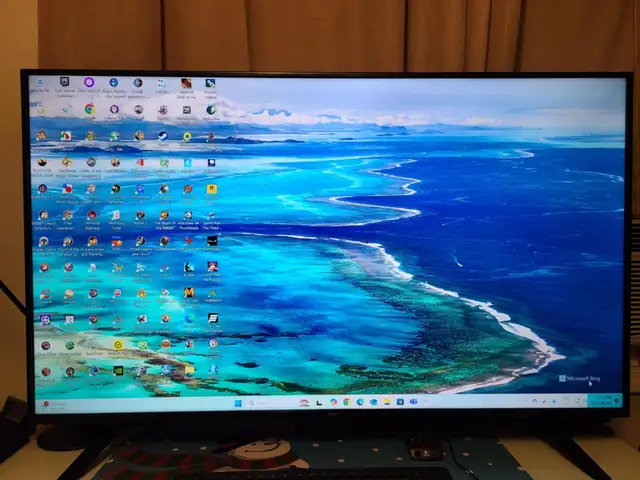640x480 pixels.
Task: Open the shopping cart desktop icon
Action: coord(118,268)
